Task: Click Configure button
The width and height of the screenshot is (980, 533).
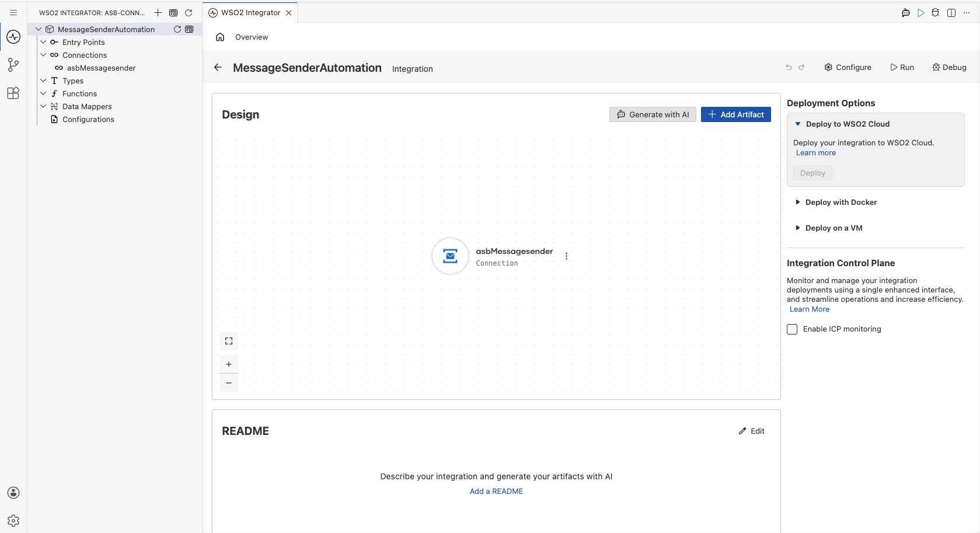Action: tap(848, 67)
